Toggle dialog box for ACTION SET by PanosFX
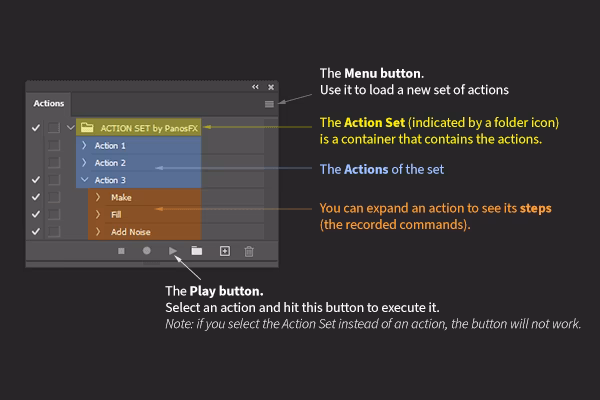This screenshot has width=600, height=400. (x=54, y=128)
